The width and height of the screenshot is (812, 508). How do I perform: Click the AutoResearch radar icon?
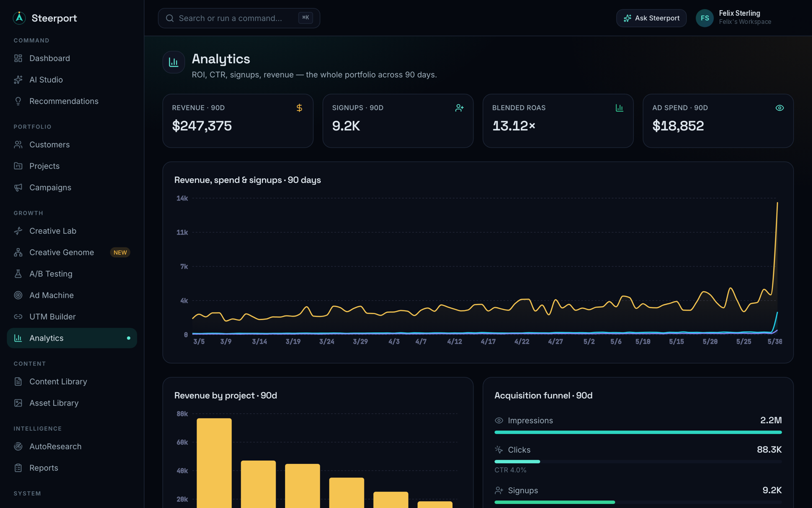tap(18, 447)
